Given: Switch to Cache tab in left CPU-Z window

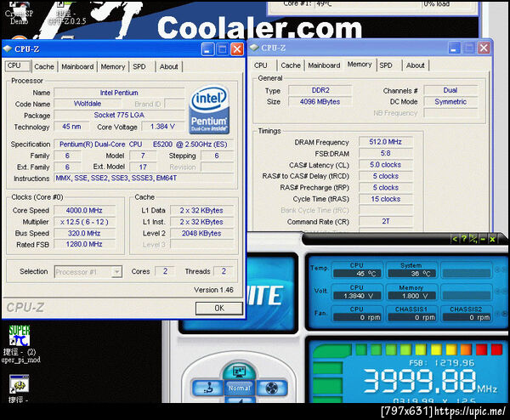Looking at the screenshot, I should pos(44,66).
